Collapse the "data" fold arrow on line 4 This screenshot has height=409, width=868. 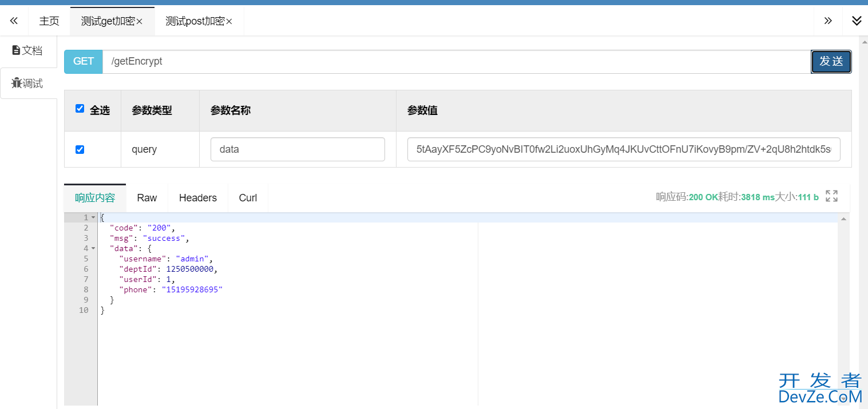point(93,248)
